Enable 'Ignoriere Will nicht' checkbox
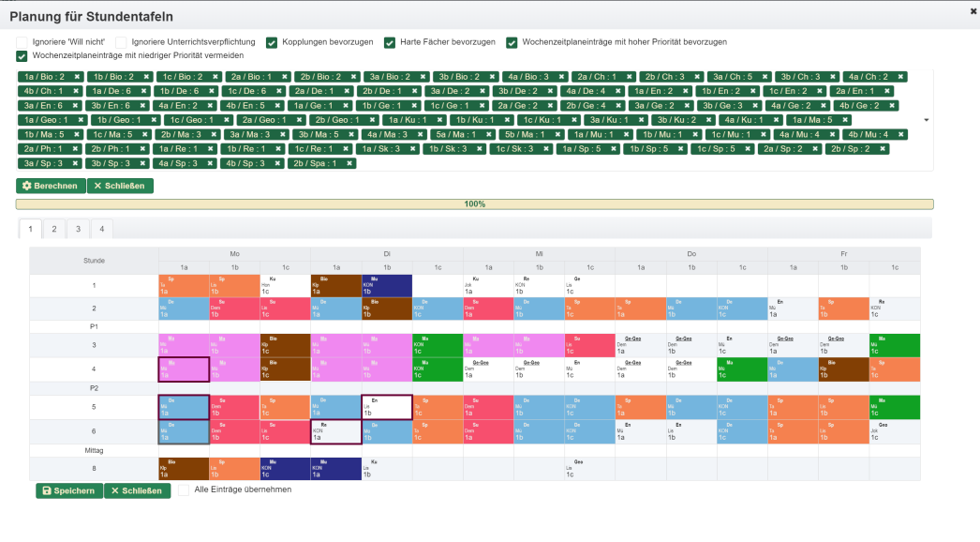This screenshot has height=542, width=980. 22,42
